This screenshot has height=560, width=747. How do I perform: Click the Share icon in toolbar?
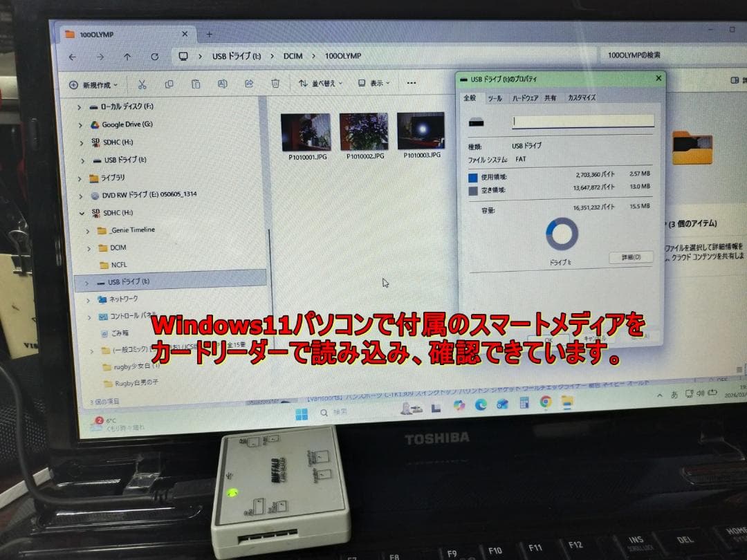tap(249, 84)
